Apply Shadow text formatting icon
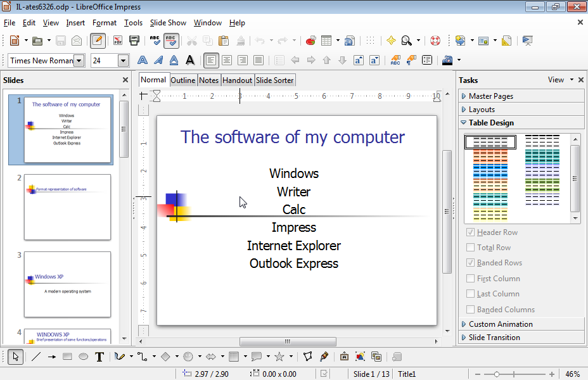This screenshot has width=588, height=380. tap(190, 60)
